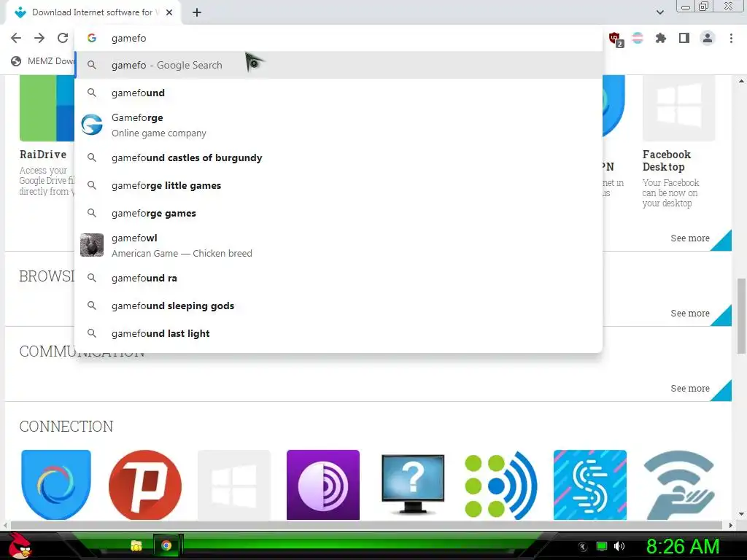This screenshot has width=747, height=560.
Task: Open the Chrome profile avatar
Action: (708, 38)
